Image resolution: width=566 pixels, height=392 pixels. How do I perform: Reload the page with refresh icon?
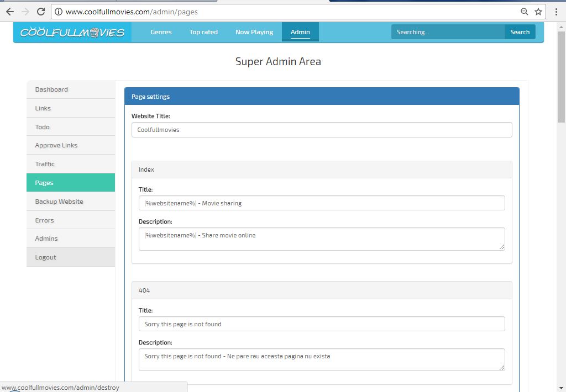tap(41, 12)
